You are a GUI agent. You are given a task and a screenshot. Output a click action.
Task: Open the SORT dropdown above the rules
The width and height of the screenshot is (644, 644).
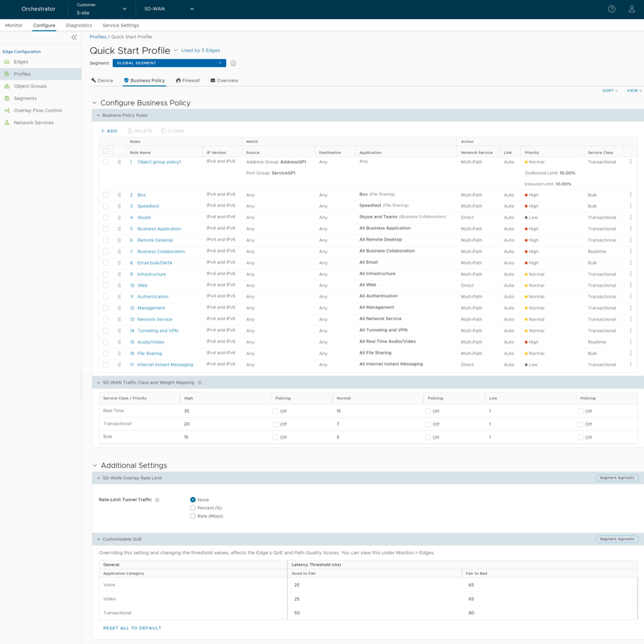pyautogui.click(x=608, y=90)
